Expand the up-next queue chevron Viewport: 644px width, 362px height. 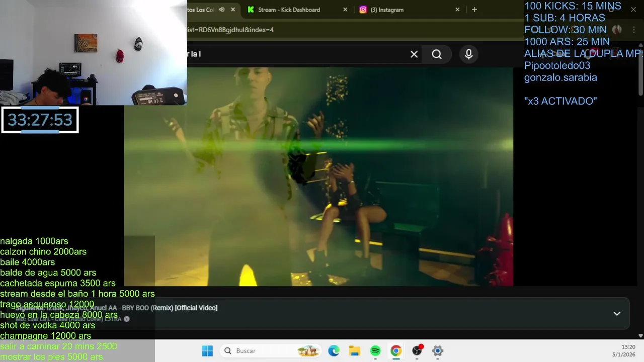coord(617,314)
